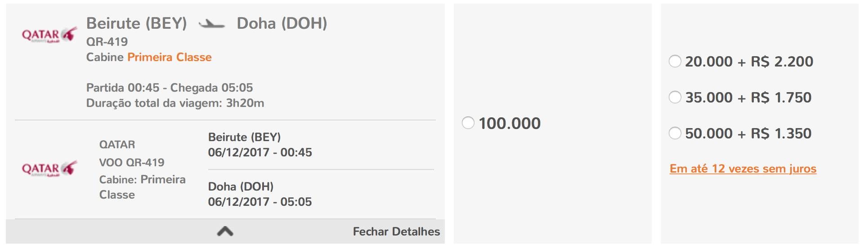Open the Em até 12 vezes sem juros link
Screen dimensions: 868x249
tap(743, 169)
